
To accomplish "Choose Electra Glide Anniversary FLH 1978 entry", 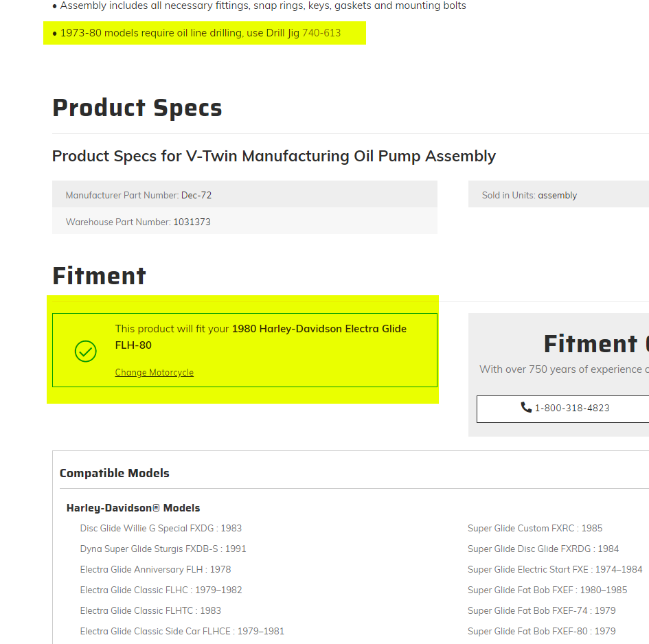I will click(x=155, y=569).
